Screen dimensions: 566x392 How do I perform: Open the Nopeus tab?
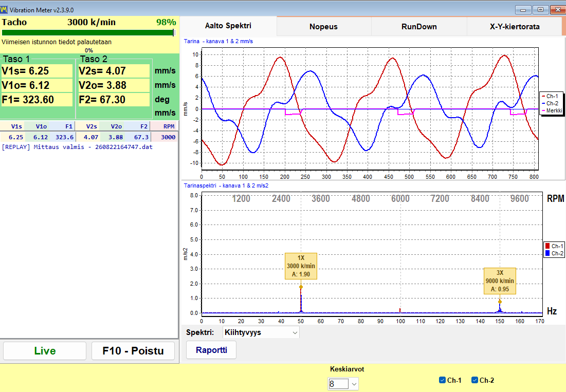(x=323, y=27)
